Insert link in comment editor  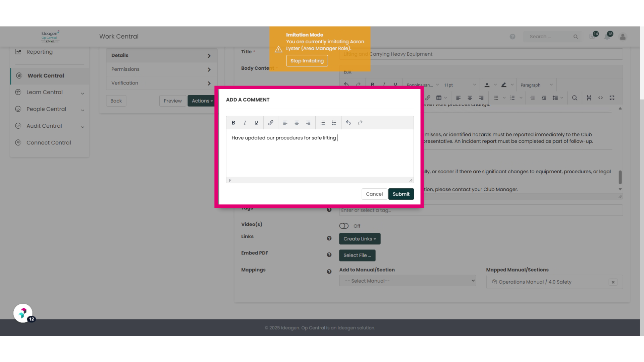click(271, 123)
